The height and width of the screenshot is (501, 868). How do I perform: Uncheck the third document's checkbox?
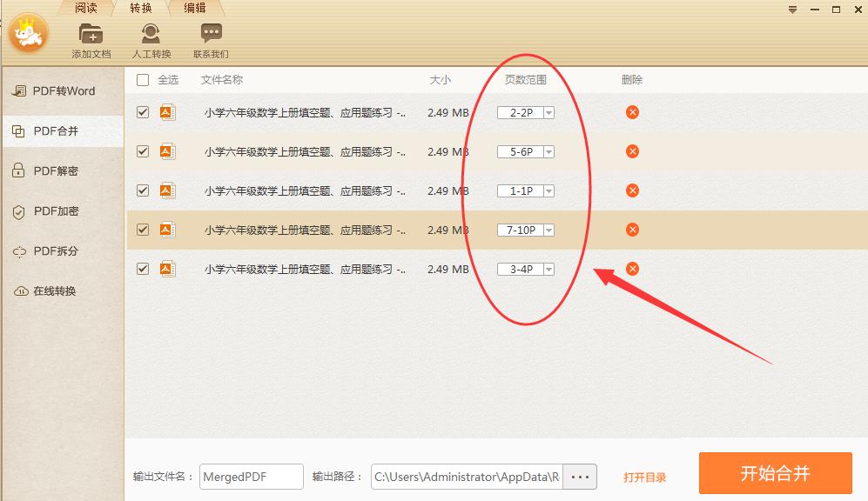click(x=142, y=190)
